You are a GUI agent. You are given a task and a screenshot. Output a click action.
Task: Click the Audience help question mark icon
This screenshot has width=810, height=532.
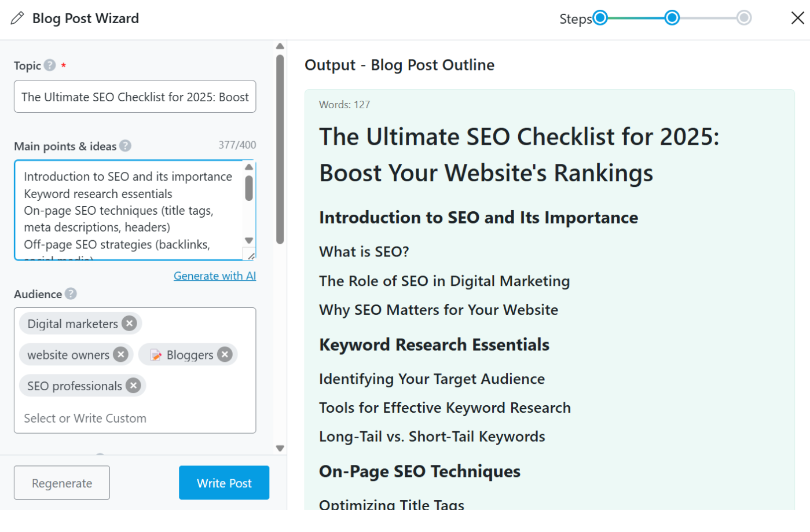point(71,294)
